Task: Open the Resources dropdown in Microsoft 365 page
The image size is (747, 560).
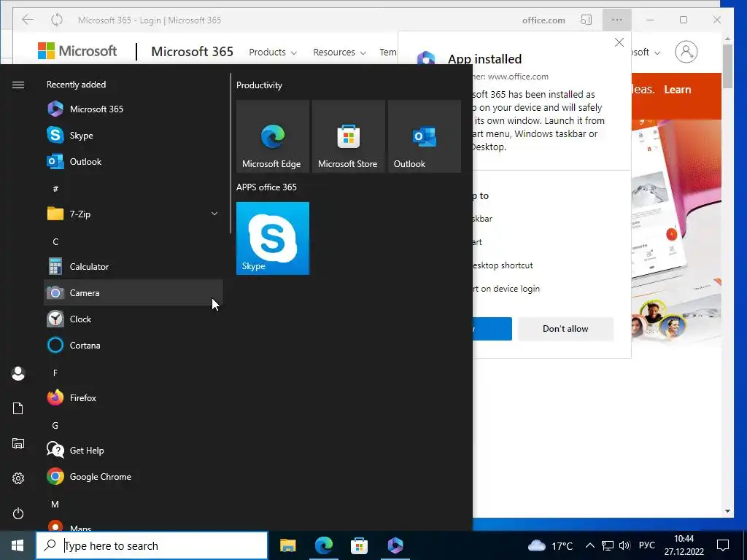Action: coord(339,52)
